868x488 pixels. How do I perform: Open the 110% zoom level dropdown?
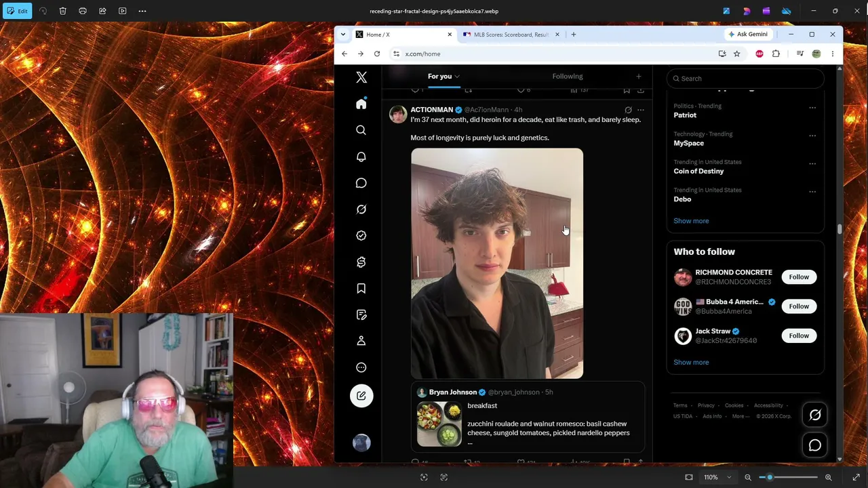(717, 477)
